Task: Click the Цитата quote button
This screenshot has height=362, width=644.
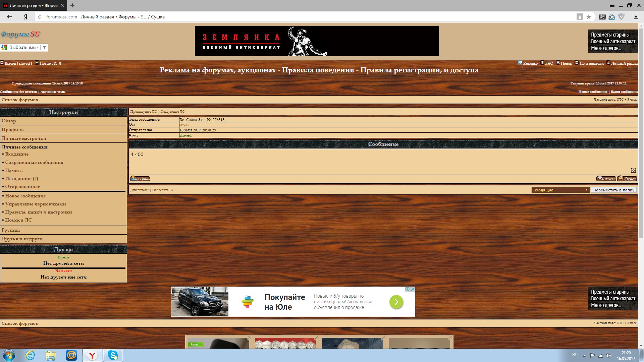Action: (x=606, y=179)
